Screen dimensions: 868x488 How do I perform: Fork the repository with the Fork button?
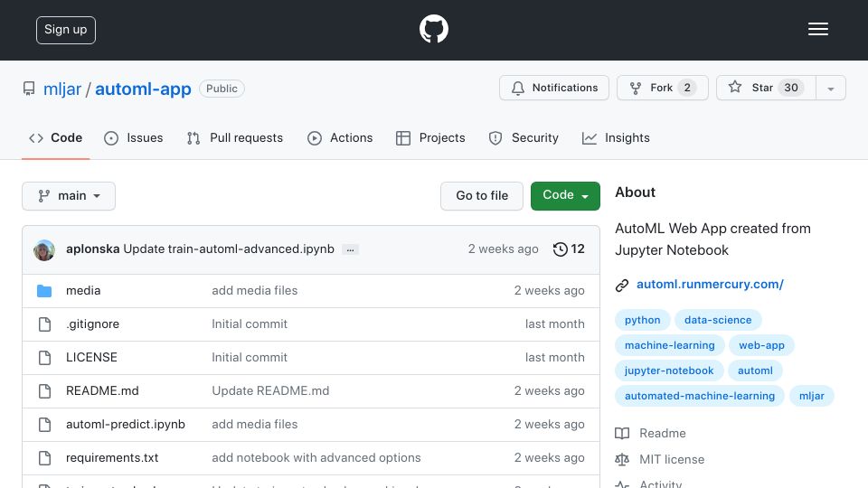tap(663, 88)
